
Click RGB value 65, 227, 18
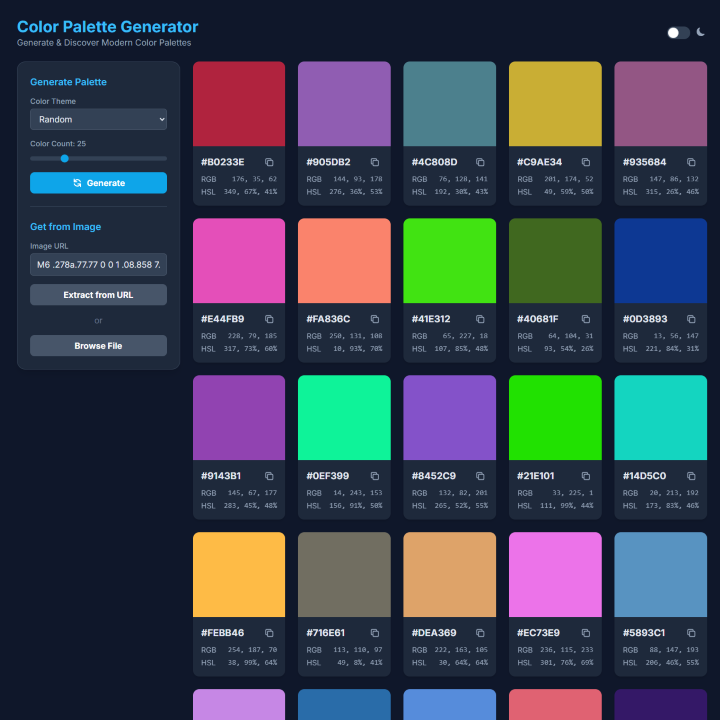coord(465,336)
